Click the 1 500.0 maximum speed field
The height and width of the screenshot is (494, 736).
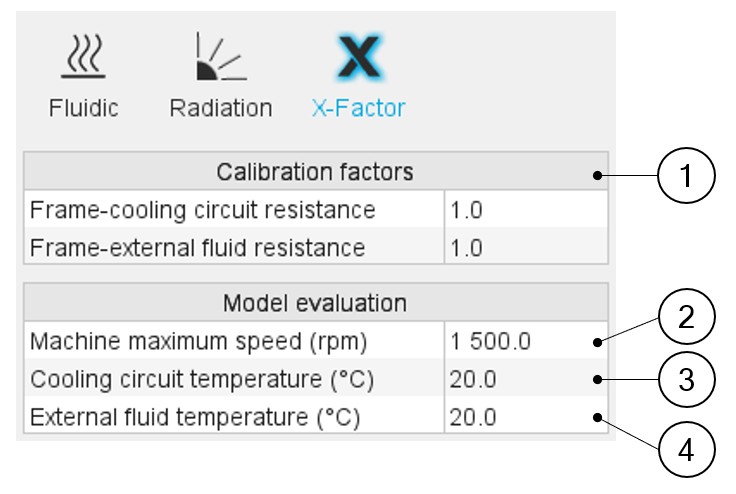click(525, 341)
